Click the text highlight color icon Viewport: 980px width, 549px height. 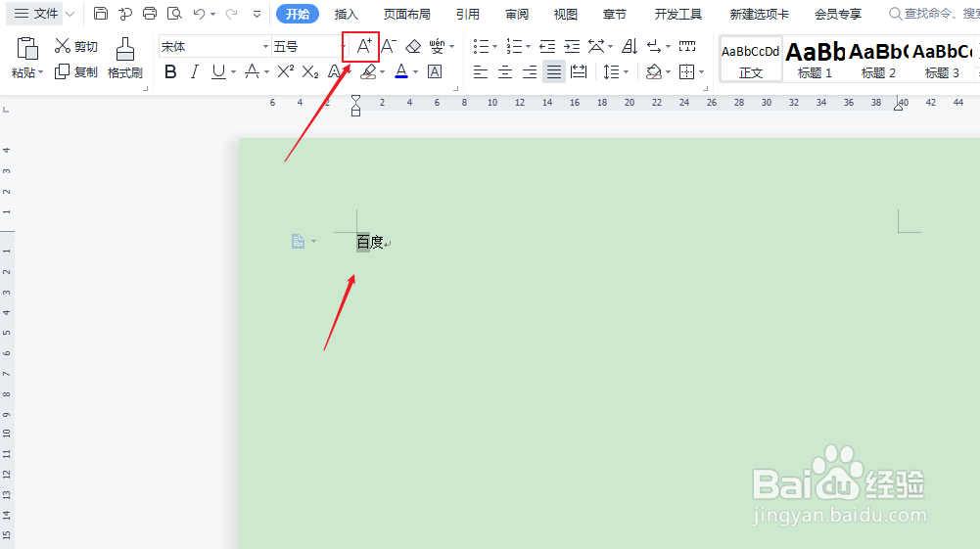click(x=369, y=72)
